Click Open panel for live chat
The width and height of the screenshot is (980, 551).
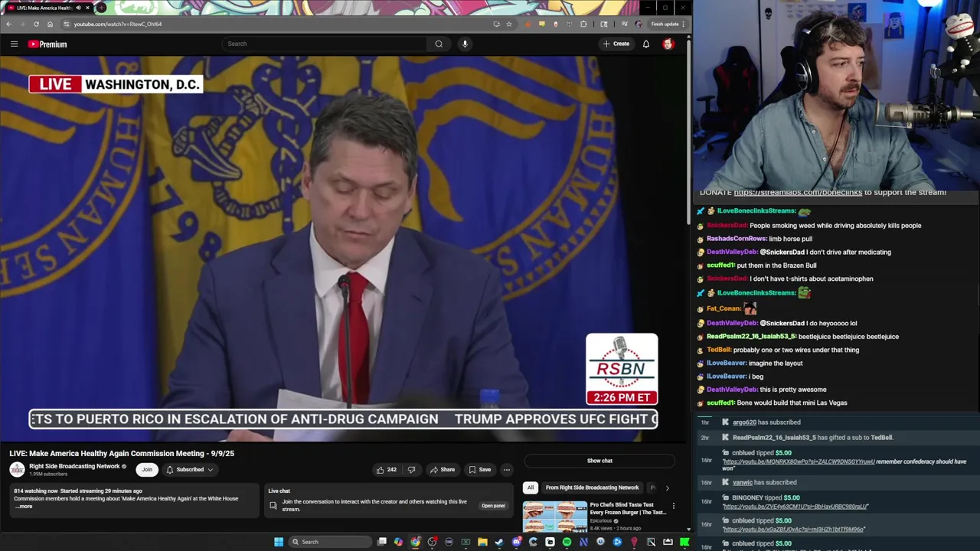point(493,506)
